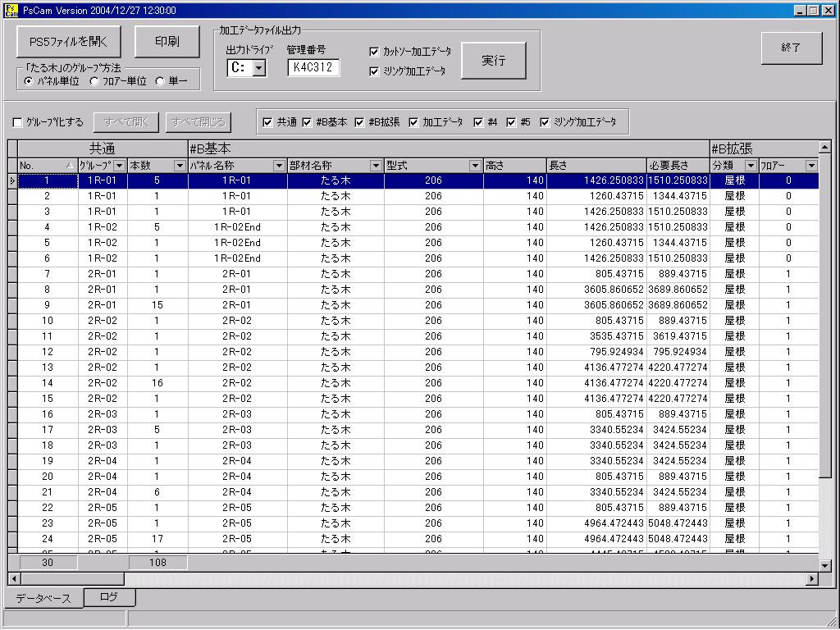
Task: Click the PsCam title bar icon
Action: [11, 10]
